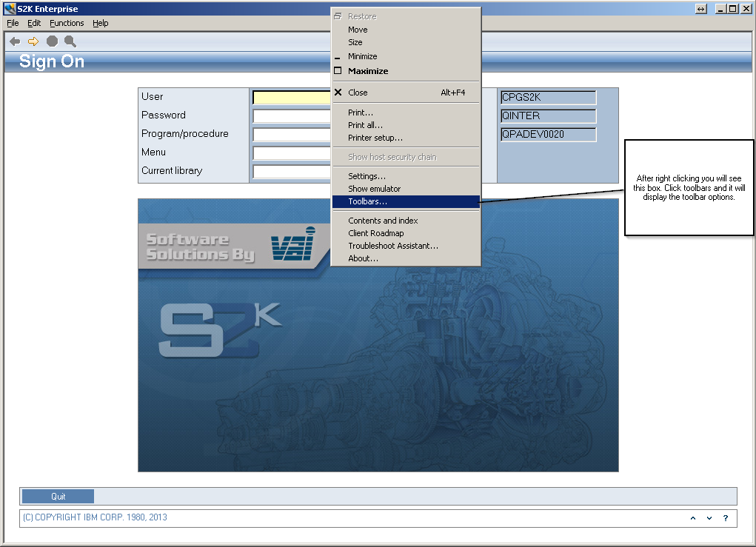Select Toolbars... in context menu

(x=406, y=201)
